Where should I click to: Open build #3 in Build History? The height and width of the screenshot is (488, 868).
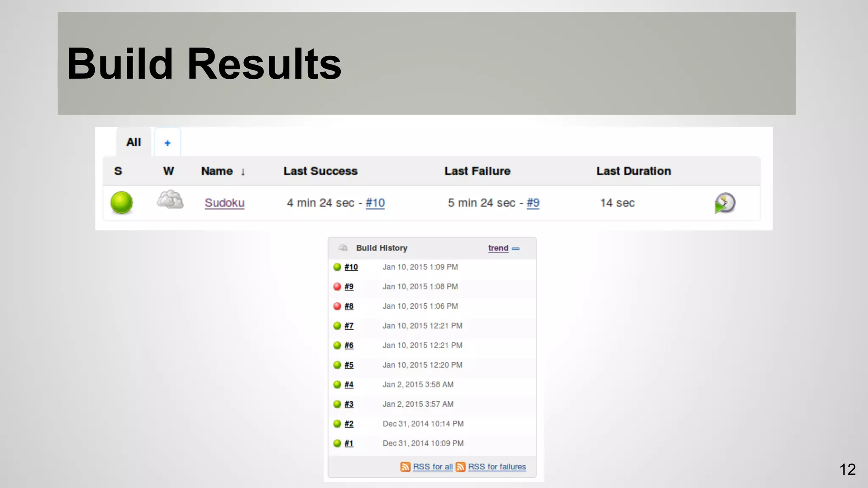click(x=349, y=404)
